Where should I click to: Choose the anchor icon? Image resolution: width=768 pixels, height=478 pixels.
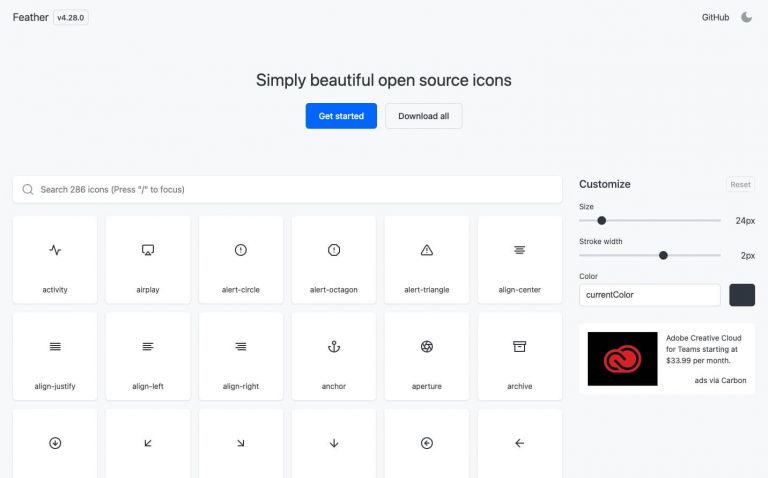334,355
